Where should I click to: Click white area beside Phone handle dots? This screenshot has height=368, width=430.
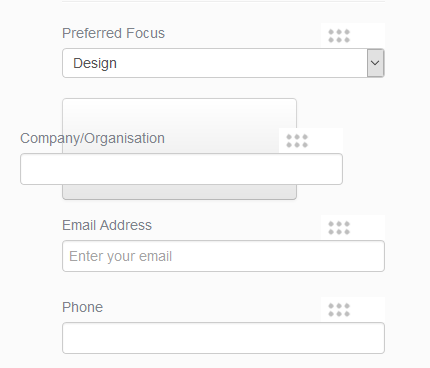[x=368, y=310]
